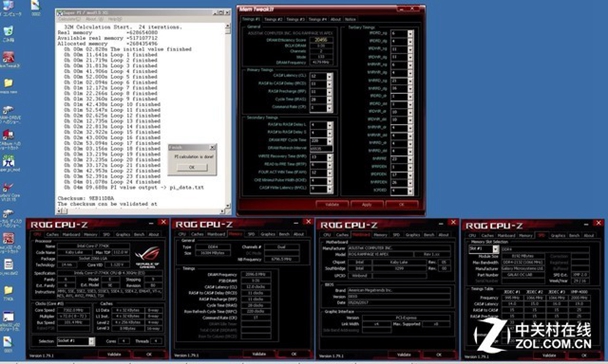Confirm 'PI calculation is done' with OK
The width and height of the screenshot is (608, 364).
(192, 167)
